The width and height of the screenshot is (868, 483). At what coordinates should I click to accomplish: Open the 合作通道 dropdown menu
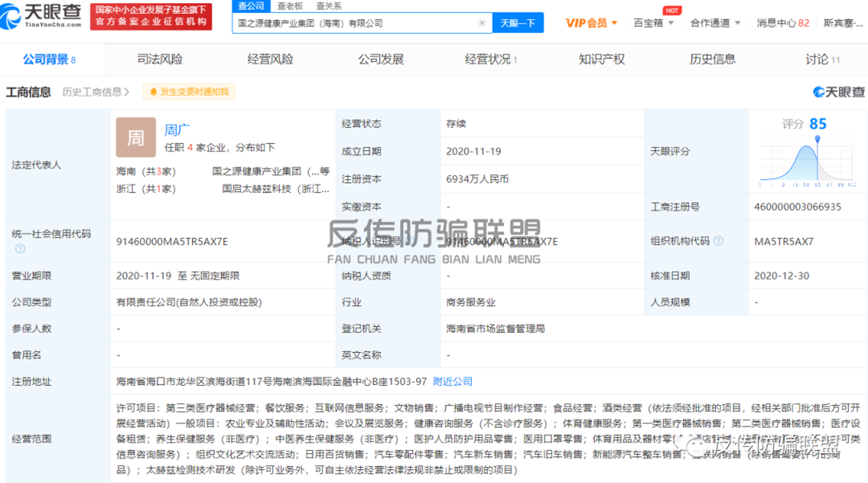715,23
